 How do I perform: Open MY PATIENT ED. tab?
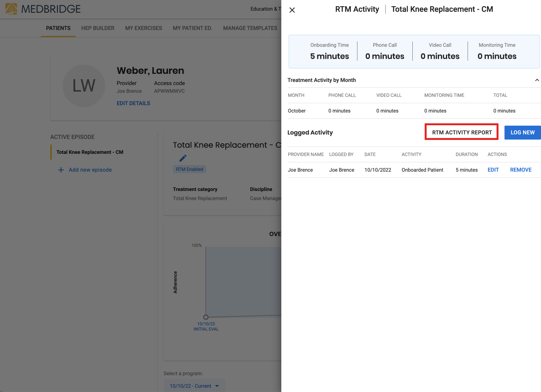[x=192, y=28]
